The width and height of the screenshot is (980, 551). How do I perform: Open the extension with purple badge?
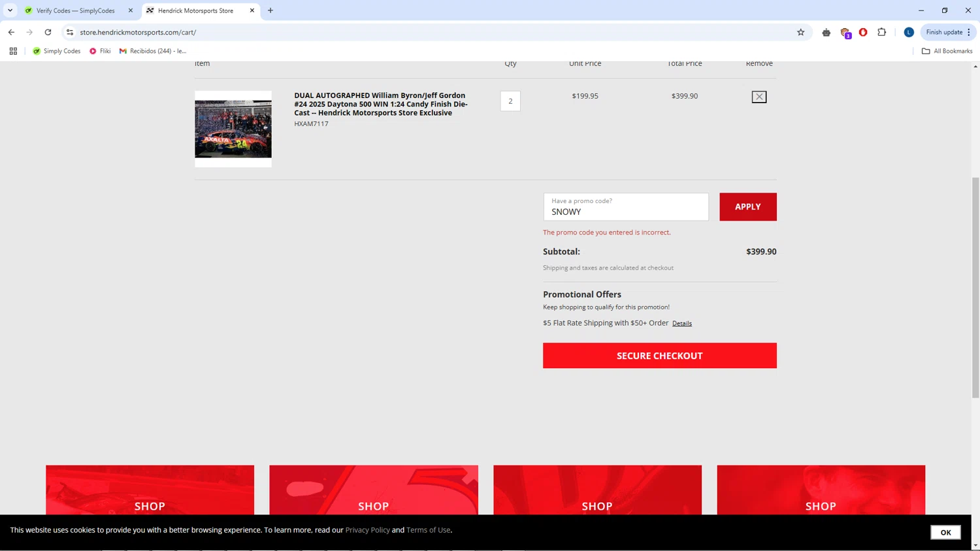845,33
